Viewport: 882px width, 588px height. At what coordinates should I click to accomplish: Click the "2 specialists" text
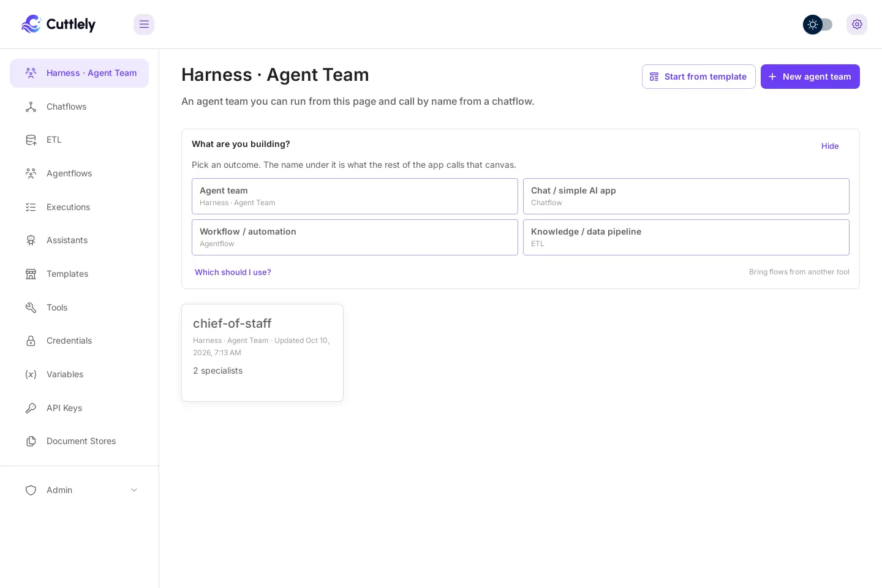click(217, 371)
